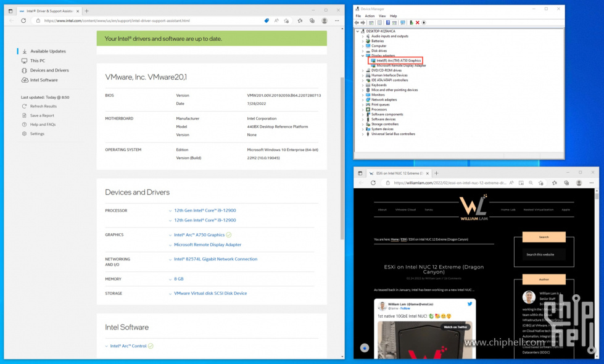Click Save a Report link
The width and height of the screenshot is (604, 364).
pos(42,115)
